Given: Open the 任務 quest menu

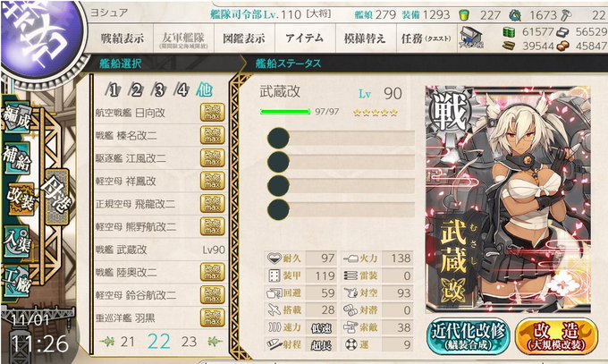Looking at the screenshot, I should point(426,38).
